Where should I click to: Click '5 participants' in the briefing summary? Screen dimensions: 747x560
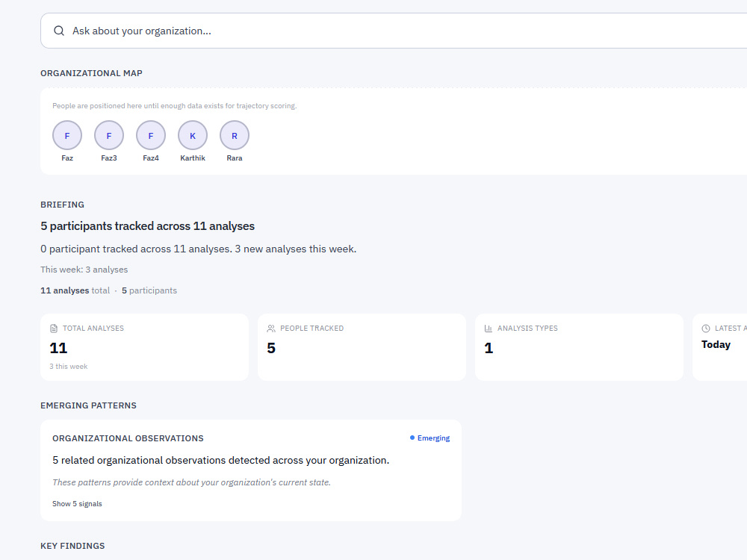pos(149,290)
